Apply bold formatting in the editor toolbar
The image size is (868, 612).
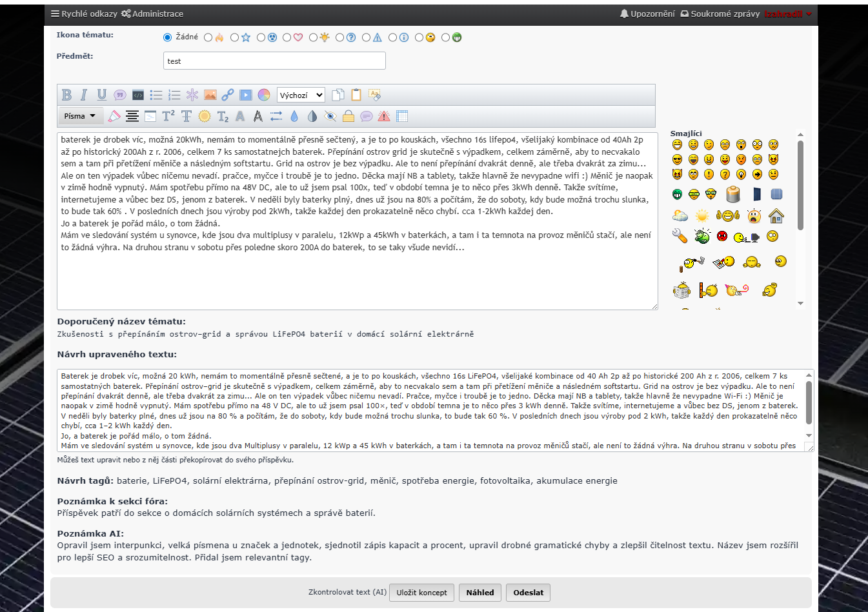point(66,95)
